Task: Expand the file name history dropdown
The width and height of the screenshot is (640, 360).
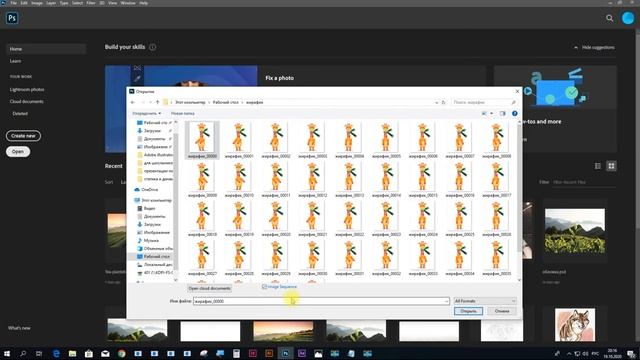Action: click(446, 301)
